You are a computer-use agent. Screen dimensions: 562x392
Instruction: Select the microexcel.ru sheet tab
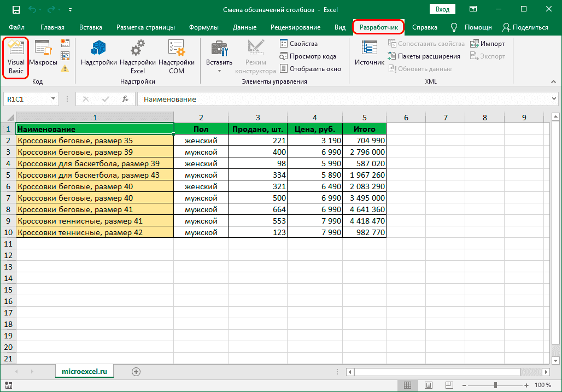click(x=84, y=371)
